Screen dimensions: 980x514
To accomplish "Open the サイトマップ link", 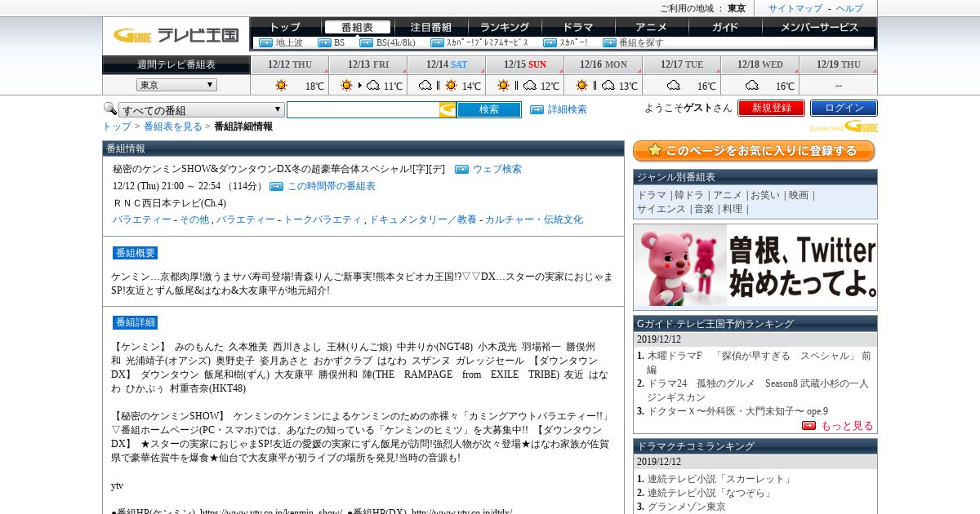I will (795, 8).
